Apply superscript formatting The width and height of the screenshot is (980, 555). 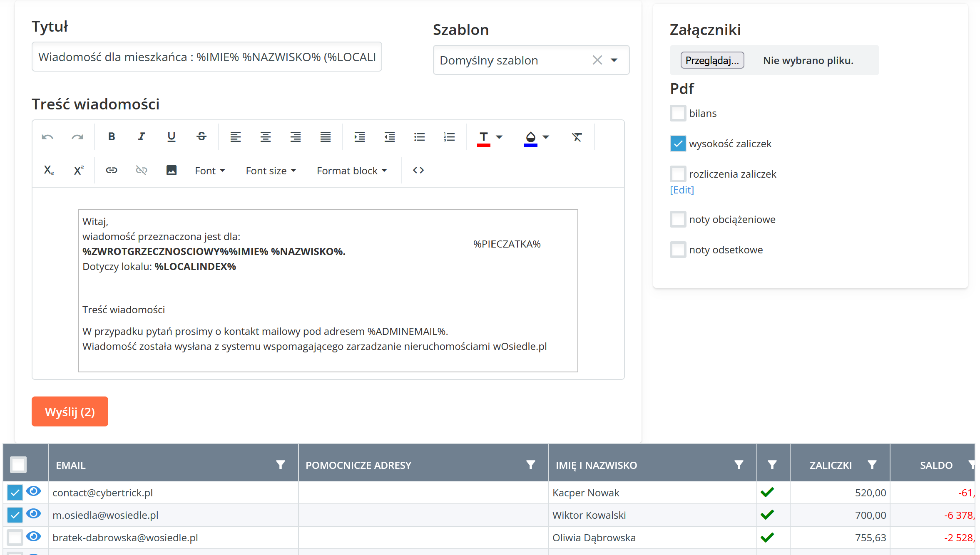pos(79,170)
